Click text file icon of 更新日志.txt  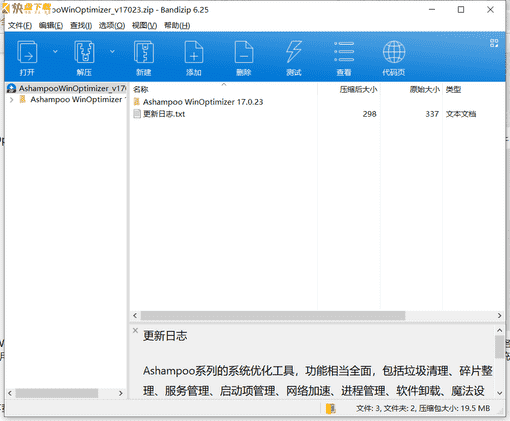click(x=137, y=114)
